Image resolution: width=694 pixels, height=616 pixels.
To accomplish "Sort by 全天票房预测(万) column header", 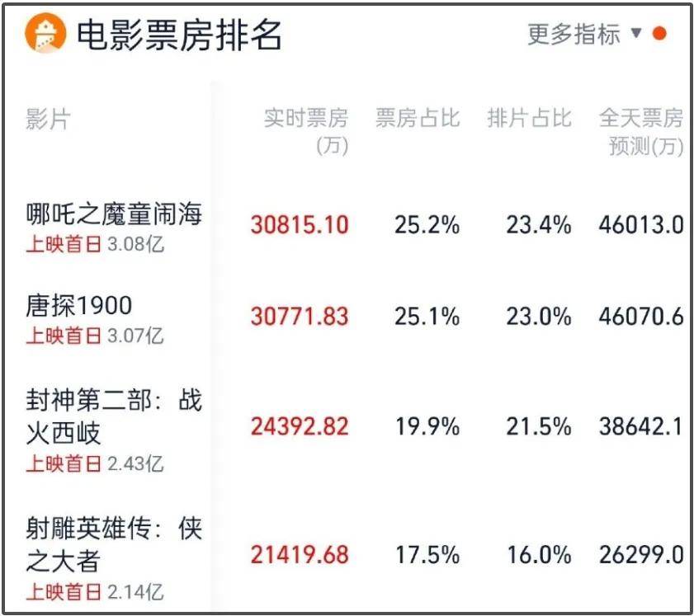I will (641, 131).
